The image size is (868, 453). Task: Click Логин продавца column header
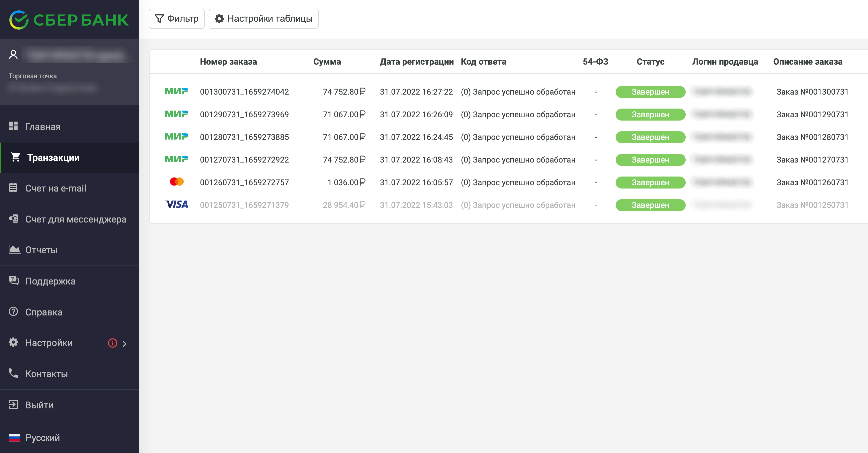(x=725, y=62)
